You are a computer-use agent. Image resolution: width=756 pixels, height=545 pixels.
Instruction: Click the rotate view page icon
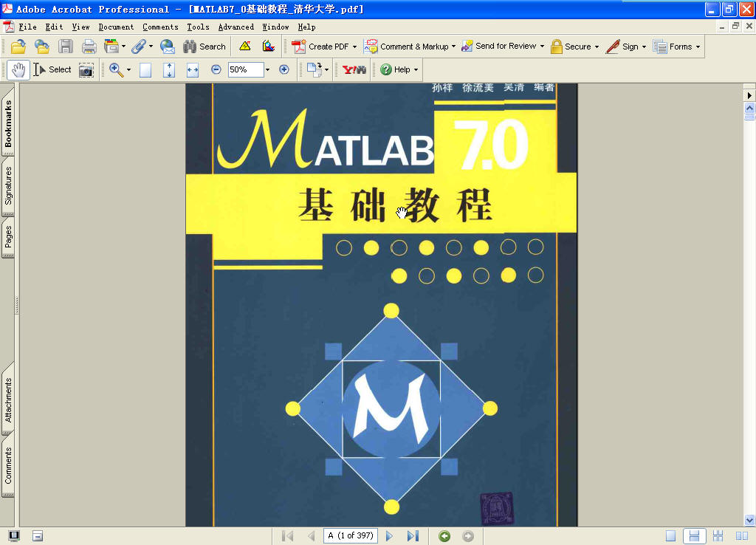[315, 70]
